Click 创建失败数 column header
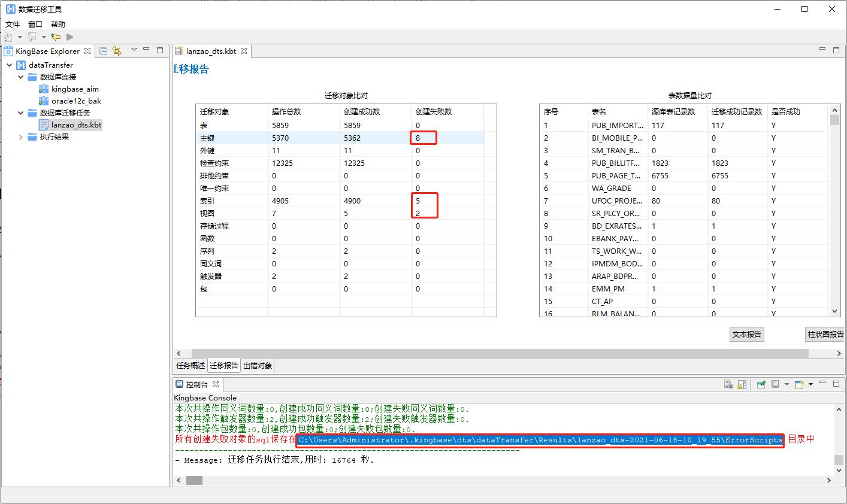 click(447, 112)
